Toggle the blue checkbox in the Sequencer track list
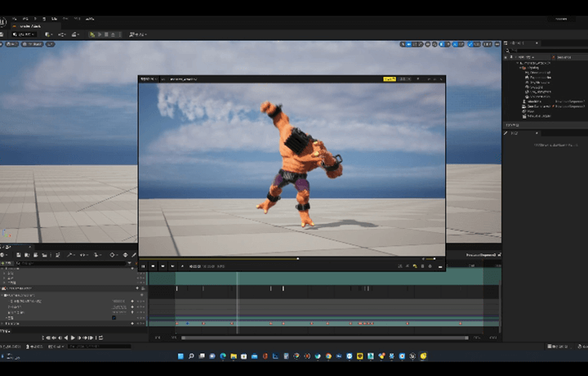 click(114, 317)
